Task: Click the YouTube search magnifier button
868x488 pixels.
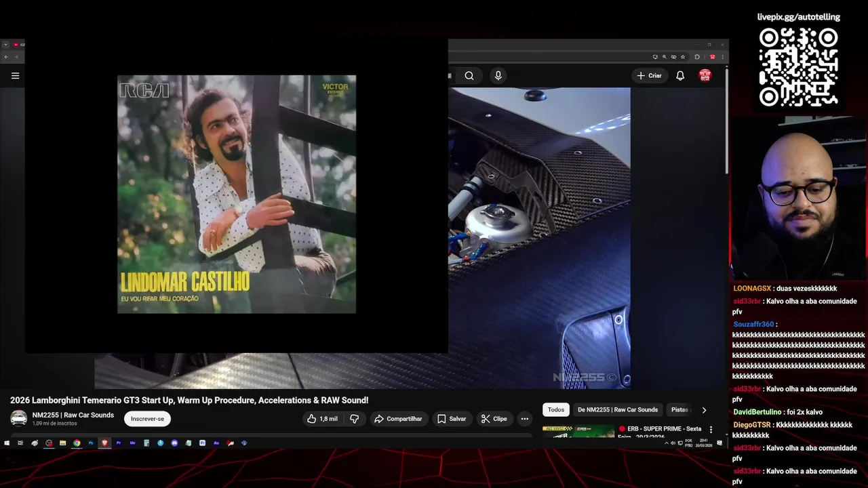Action: [x=469, y=76]
